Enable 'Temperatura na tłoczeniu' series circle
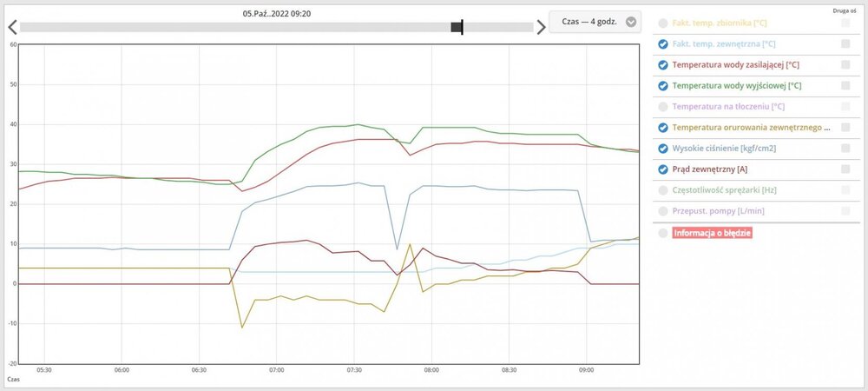The width and height of the screenshot is (868, 391). click(664, 107)
